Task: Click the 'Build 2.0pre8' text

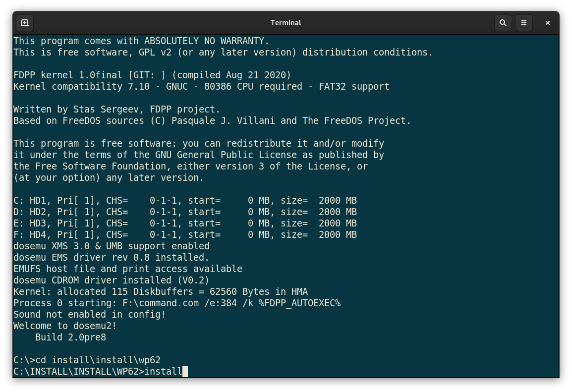Action: (x=70, y=337)
